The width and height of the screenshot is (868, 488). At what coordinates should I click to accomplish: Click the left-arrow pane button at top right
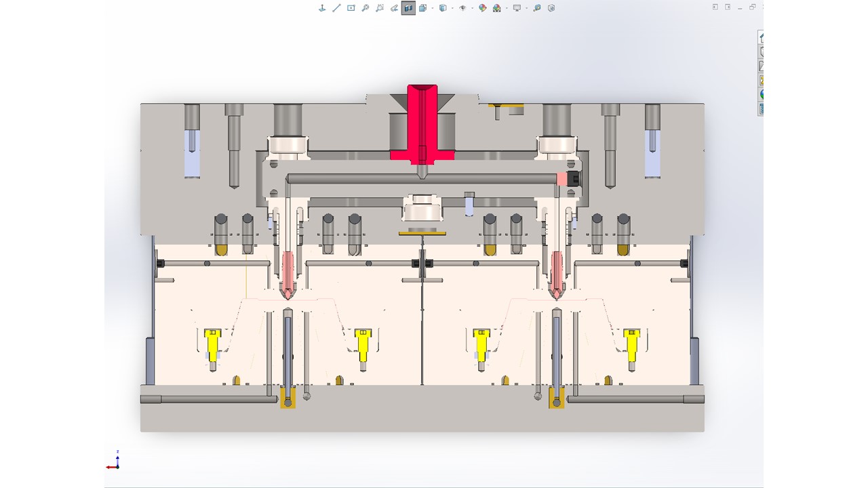pyautogui.click(x=715, y=7)
